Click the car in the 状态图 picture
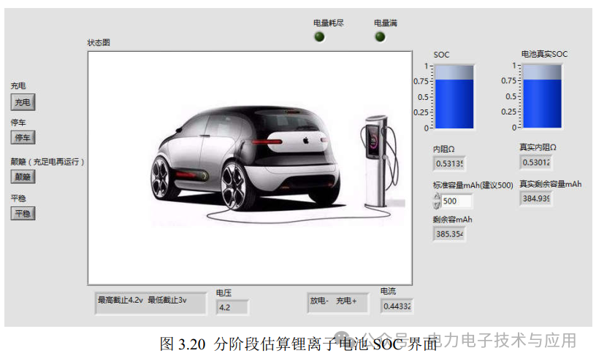 click(x=245, y=158)
